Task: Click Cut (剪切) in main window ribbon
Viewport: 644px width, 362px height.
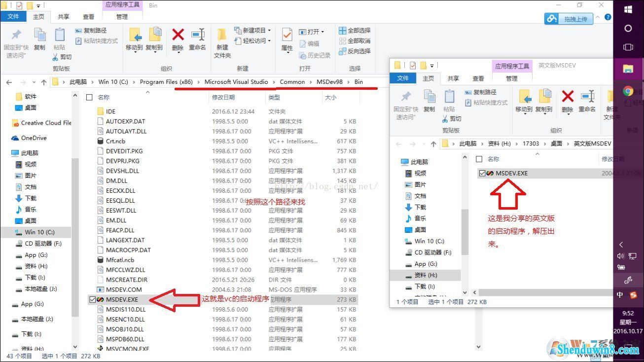Action: (x=63, y=57)
